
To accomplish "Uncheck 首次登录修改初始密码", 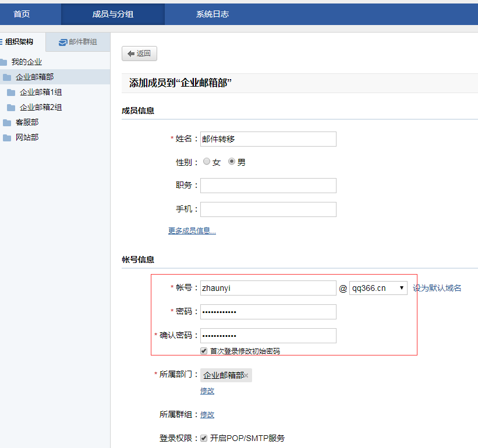I will tap(203, 350).
